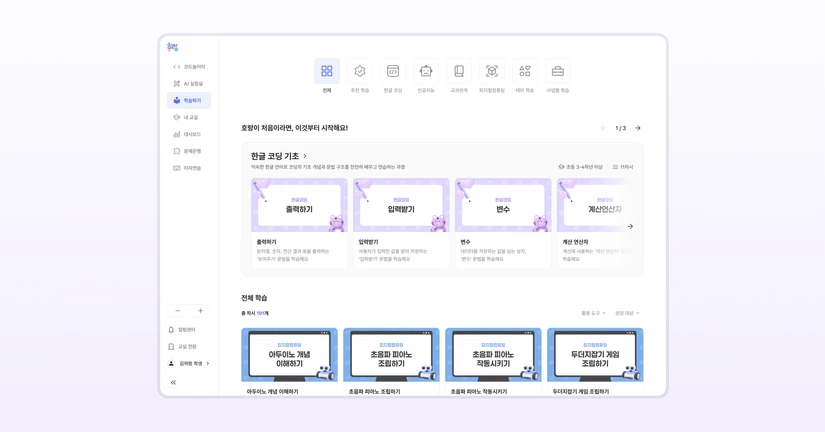Screen dimensions: 825x432
Task: Expand the 권장 대상 filter dropdown
Action: point(627,313)
